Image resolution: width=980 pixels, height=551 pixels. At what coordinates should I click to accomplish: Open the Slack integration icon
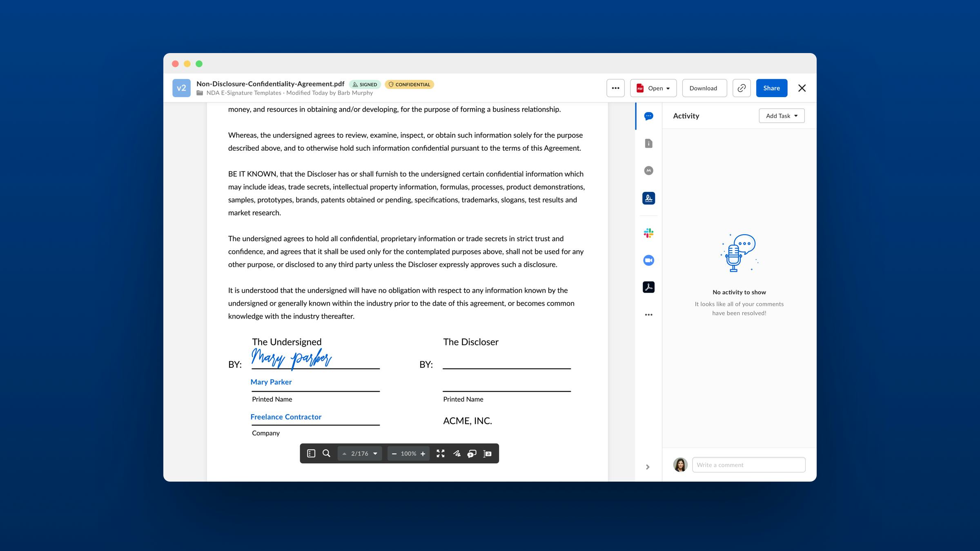point(648,233)
